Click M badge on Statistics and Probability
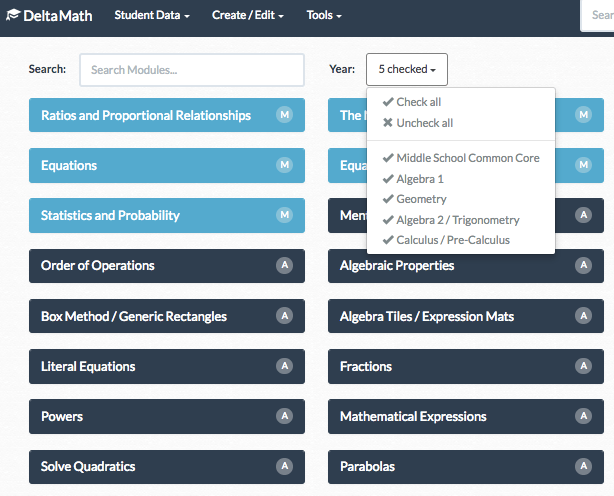The height and width of the screenshot is (496, 614). tap(284, 215)
